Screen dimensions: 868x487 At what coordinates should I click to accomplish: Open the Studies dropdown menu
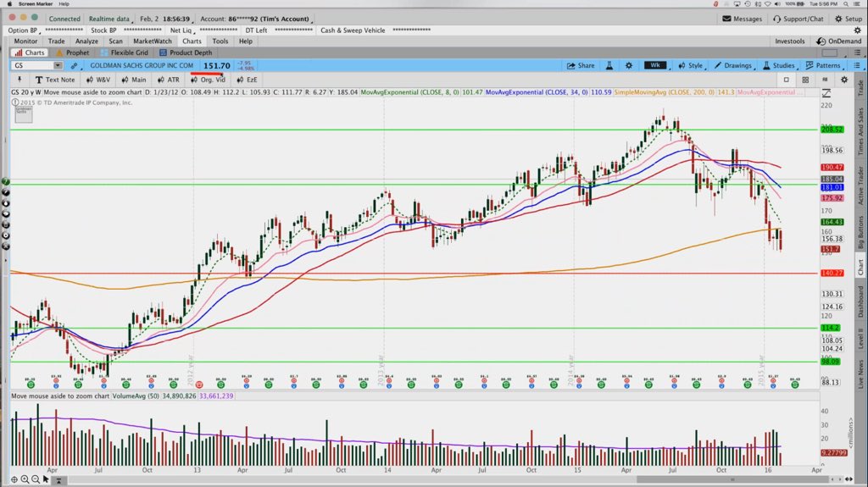point(778,65)
